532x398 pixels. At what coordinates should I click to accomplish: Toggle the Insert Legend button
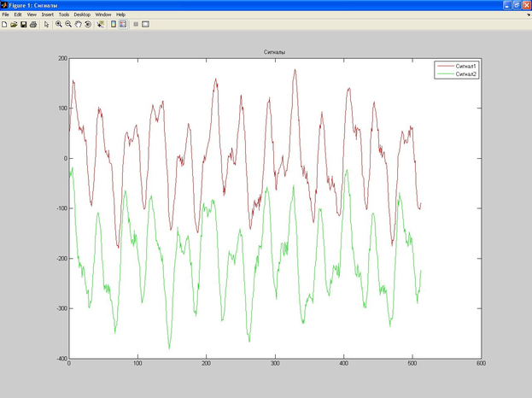[x=123, y=25]
